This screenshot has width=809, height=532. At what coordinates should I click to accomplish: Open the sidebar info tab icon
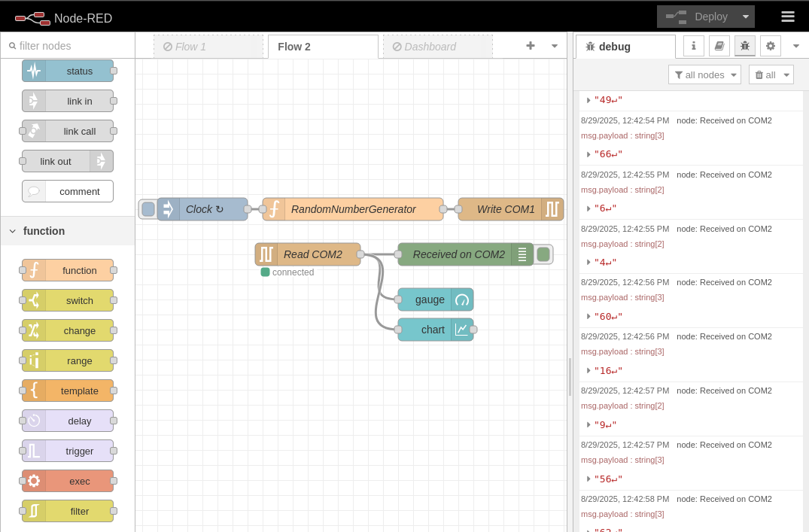point(693,46)
